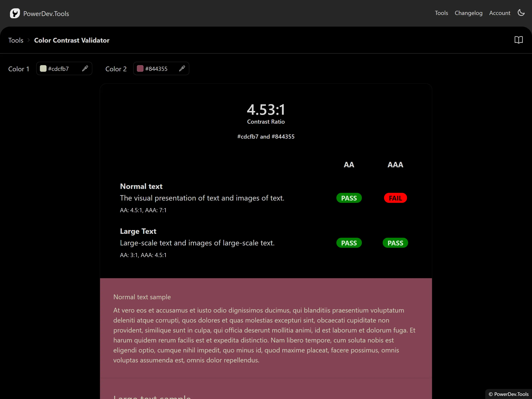Pick Color 2 with the eyedropper
The height and width of the screenshot is (399, 532).
(182, 69)
